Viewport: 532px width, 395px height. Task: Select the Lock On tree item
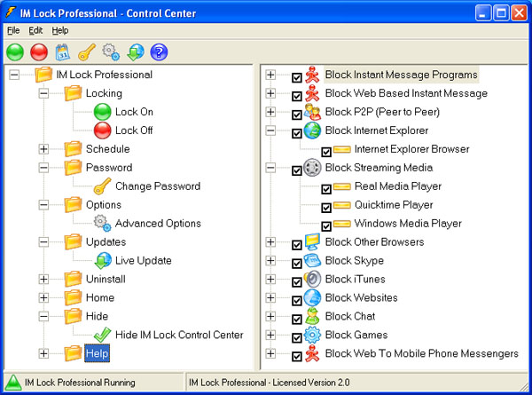(134, 112)
